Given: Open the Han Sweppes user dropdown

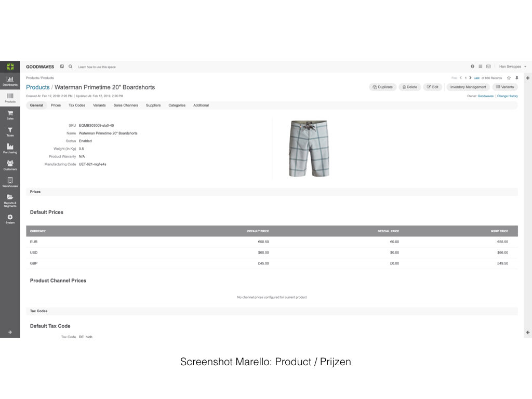Looking at the screenshot, I should [x=512, y=66].
